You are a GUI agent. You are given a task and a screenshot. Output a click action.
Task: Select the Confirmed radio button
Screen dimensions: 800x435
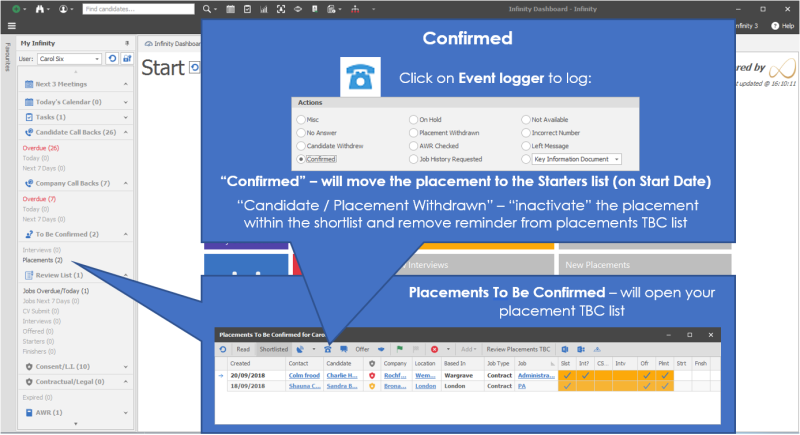301,159
